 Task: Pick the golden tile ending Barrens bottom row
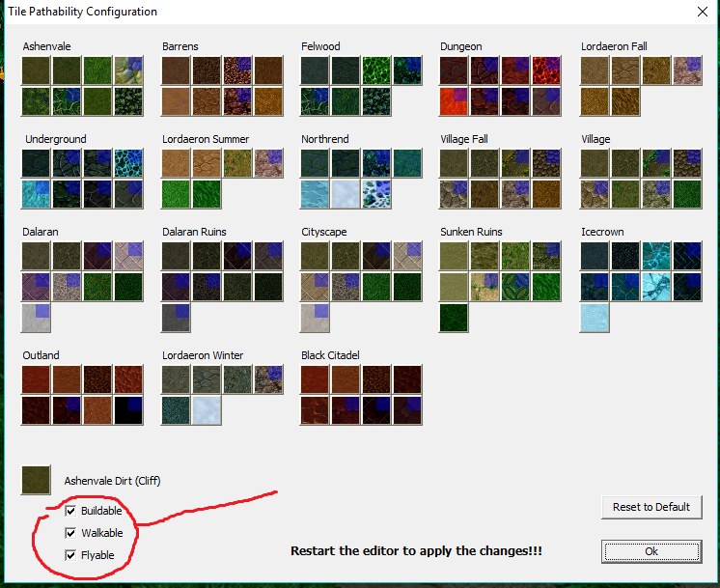[268, 101]
